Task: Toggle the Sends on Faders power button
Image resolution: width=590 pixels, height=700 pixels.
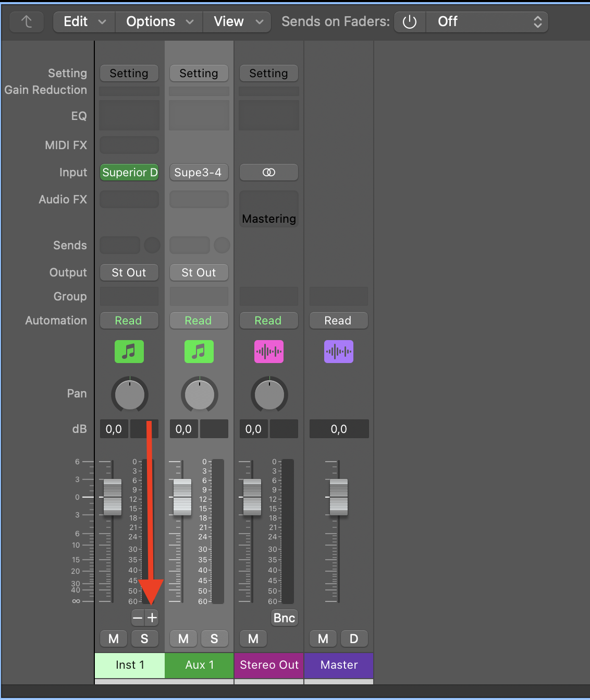Action: [x=410, y=22]
